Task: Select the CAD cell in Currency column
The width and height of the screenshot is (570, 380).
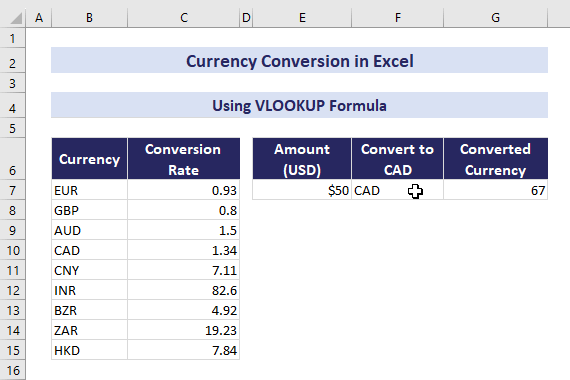Action: point(89,249)
